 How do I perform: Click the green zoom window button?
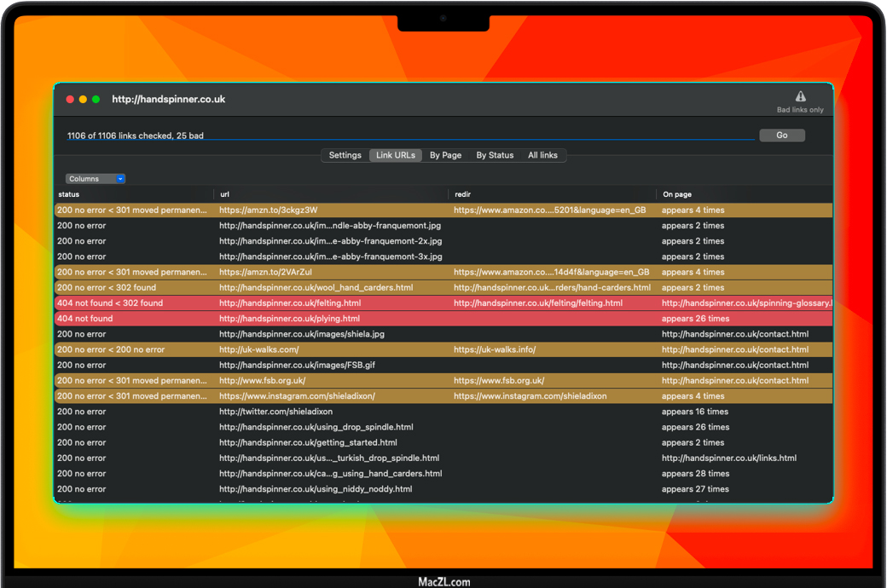pos(96,100)
